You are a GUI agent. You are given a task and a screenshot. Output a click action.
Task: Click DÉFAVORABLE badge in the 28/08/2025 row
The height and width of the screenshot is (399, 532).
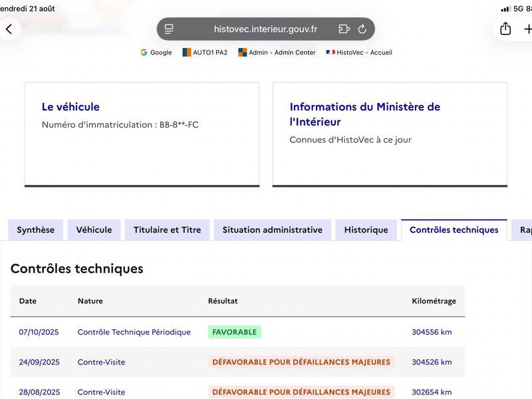[301, 392]
